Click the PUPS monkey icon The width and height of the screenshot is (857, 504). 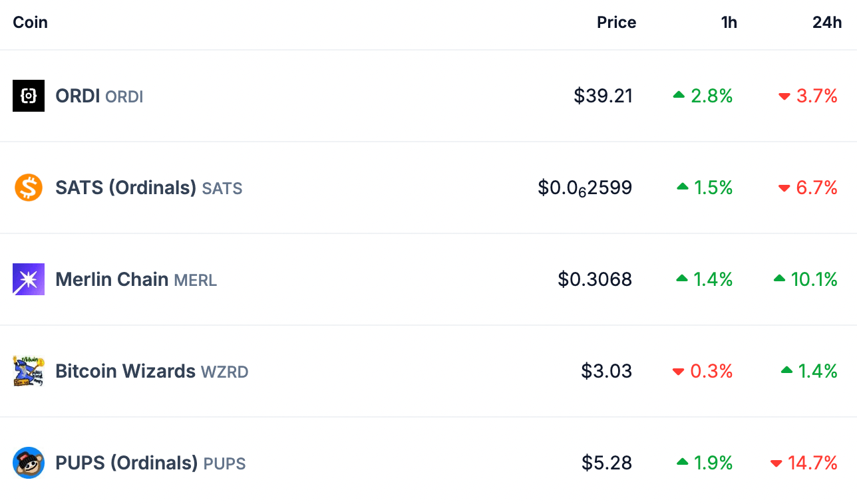pyautogui.click(x=29, y=463)
